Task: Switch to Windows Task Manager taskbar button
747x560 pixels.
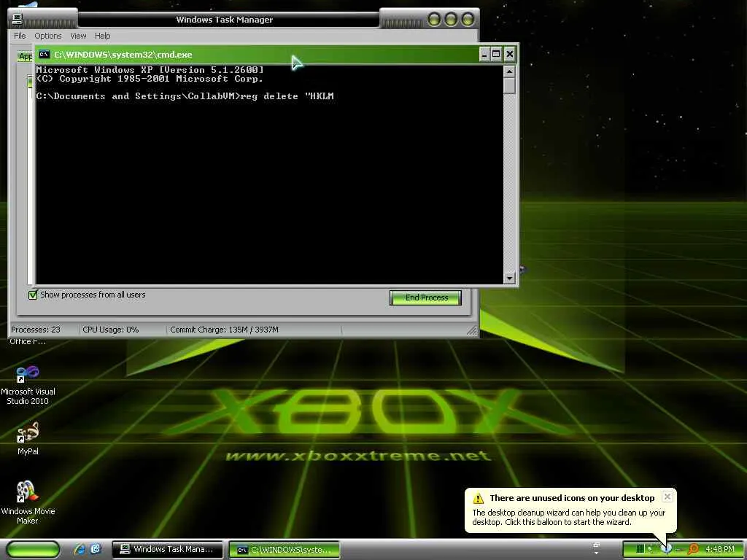Action: [x=167, y=549]
